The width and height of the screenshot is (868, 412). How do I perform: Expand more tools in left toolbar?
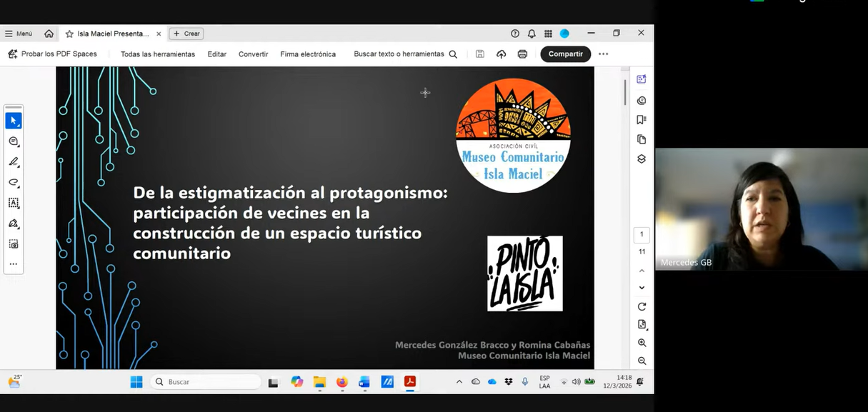pos(14,264)
